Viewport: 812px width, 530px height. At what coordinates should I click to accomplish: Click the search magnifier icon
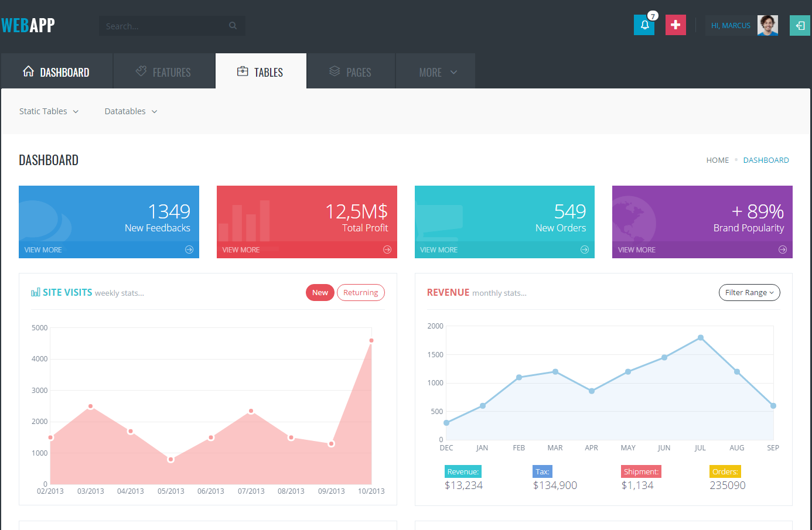point(233,25)
